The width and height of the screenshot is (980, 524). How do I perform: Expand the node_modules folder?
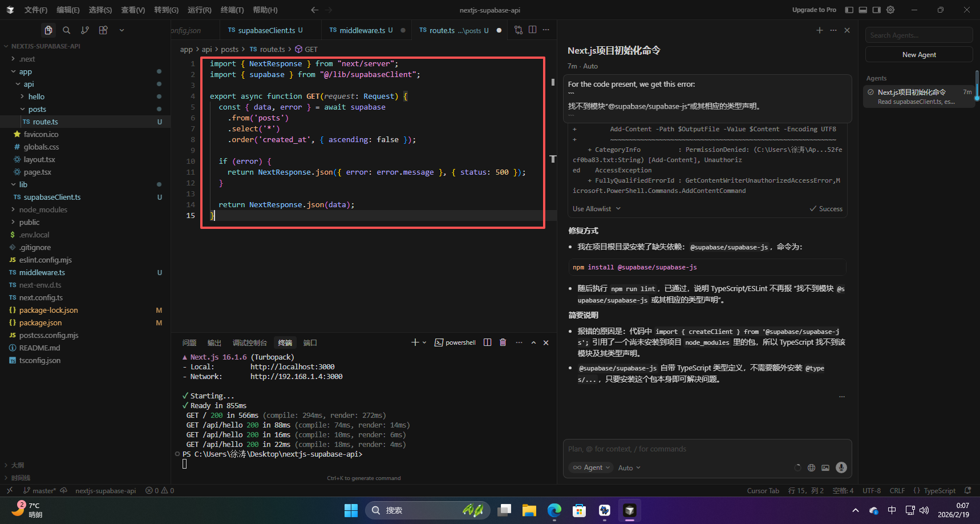point(13,209)
